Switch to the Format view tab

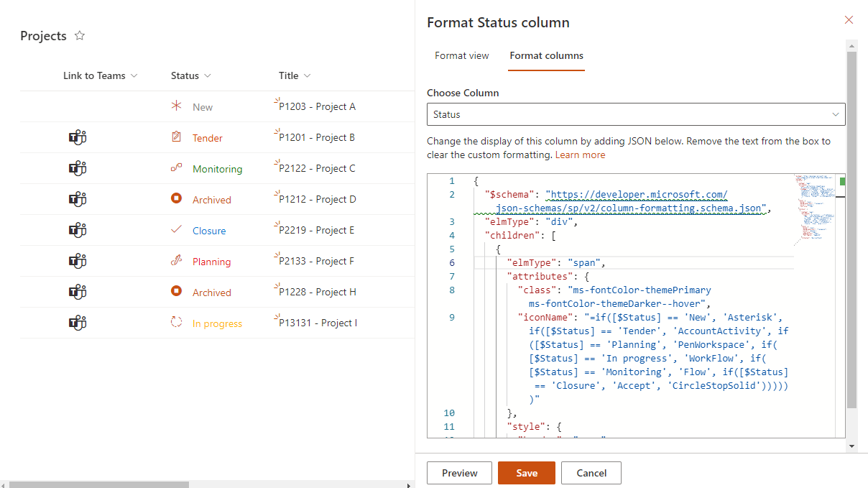(462, 55)
